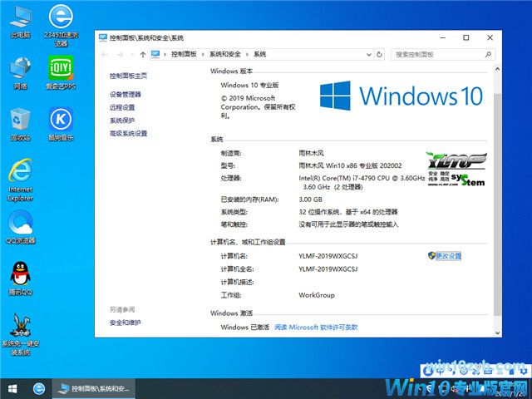Viewport: 532px width, 399px height.
Task: Open Remote settings link
Action: 122,107
